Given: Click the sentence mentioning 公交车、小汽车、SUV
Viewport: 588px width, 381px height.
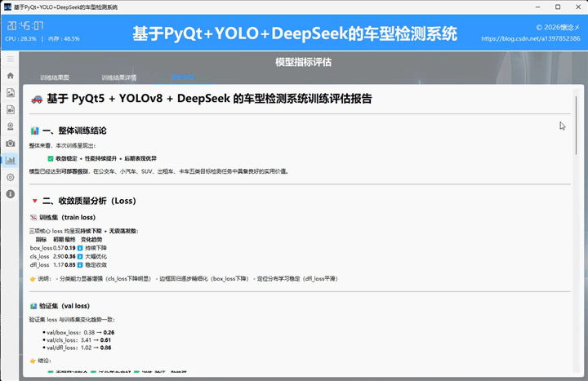Looking at the screenshot, I should tap(159, 171).
